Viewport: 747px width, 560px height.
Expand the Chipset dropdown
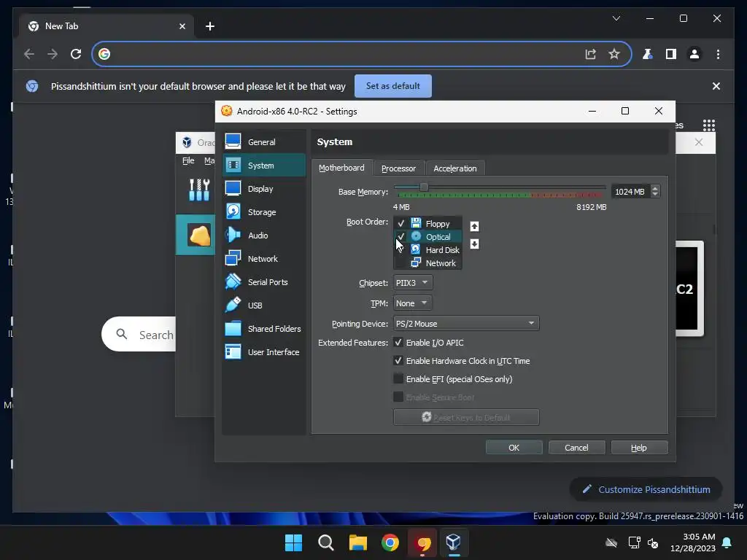[x=413, y=282]
